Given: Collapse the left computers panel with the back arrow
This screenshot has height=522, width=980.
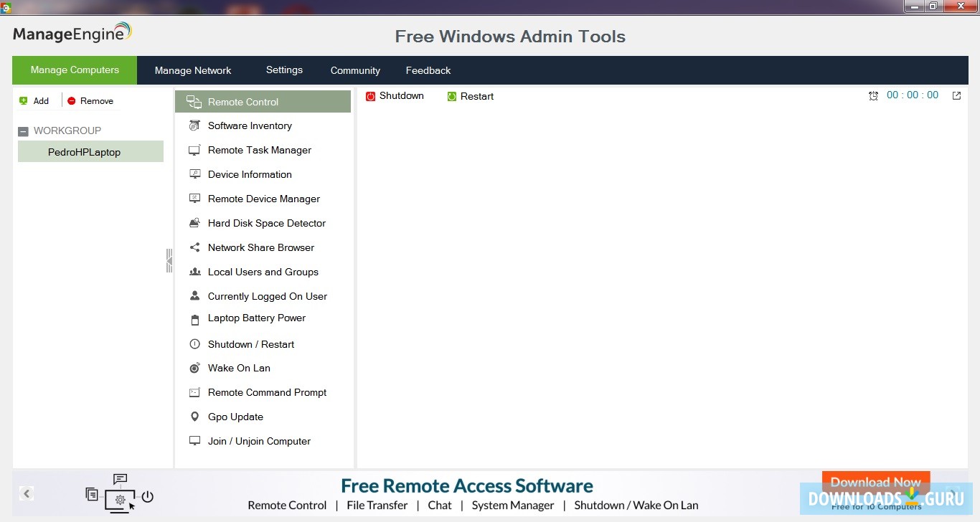Looking at the screenshot, I should click(27, 493).
